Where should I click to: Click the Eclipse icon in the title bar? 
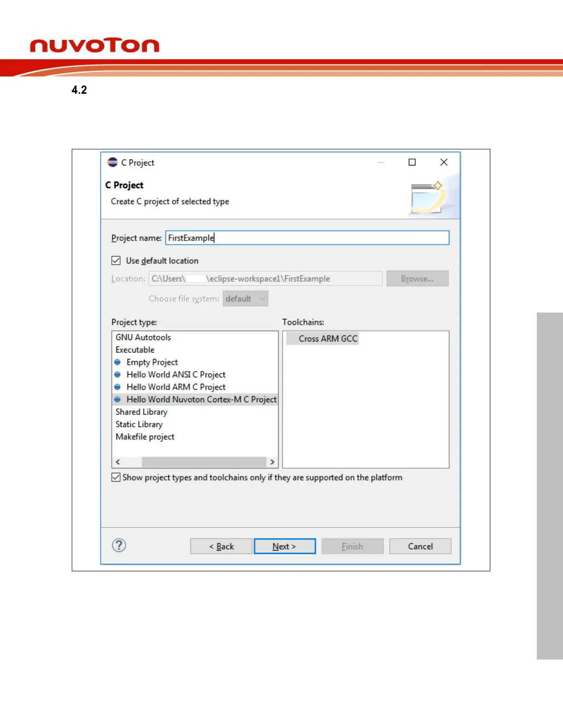coord(113,162)
